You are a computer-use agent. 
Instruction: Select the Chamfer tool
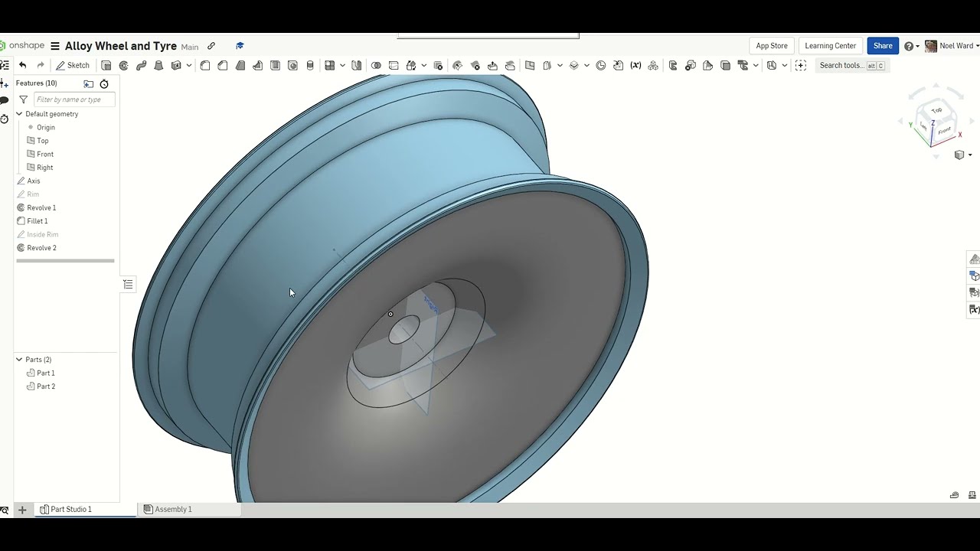(x=223, y=66)
